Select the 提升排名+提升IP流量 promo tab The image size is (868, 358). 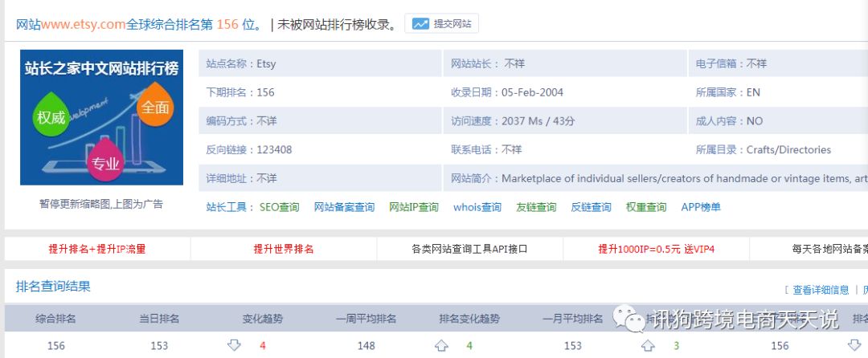click(97, 249)
